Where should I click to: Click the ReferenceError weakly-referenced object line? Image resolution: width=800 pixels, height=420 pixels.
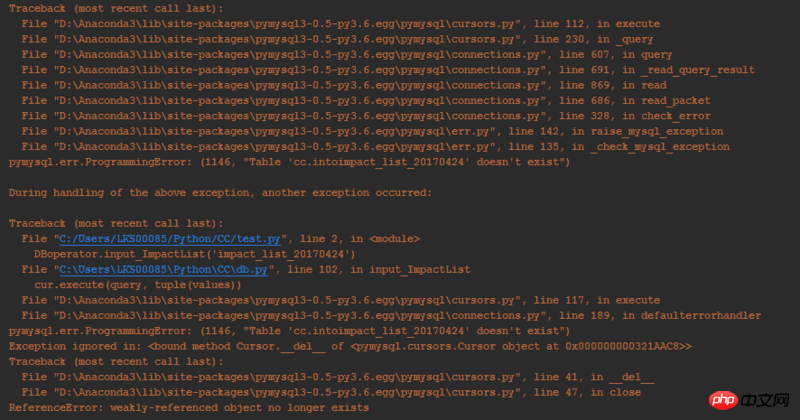189,408
